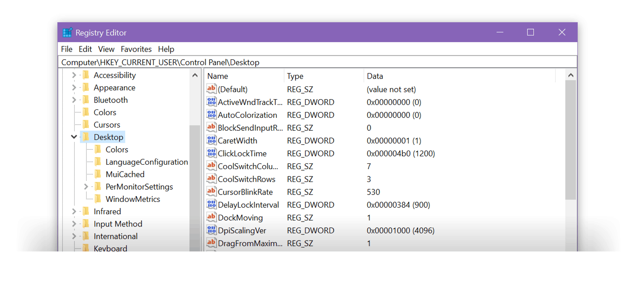
Task: Expand the Appearance key
Action: [74, 88]
